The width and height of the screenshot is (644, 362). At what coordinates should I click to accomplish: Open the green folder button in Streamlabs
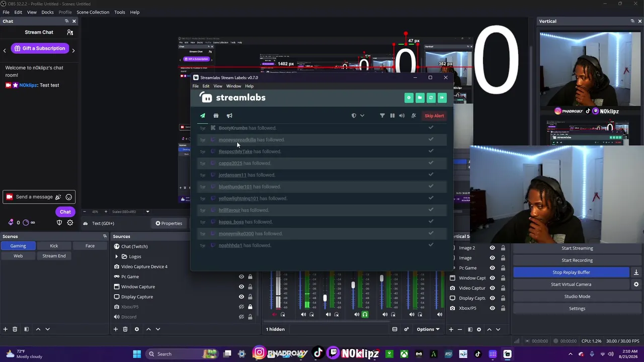(x=420, y=98)
